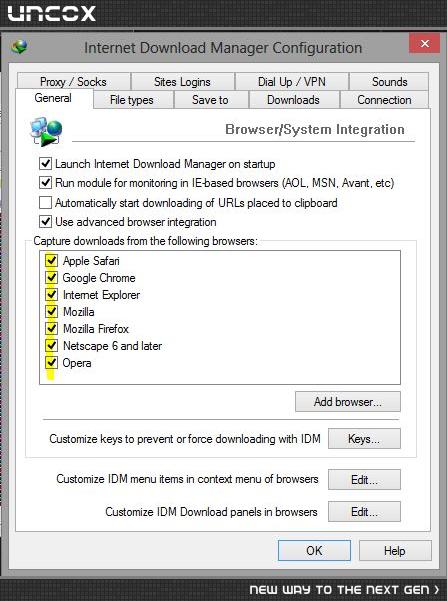
Task: Uncheck Apple Safari in browser list
Action: [51, 261]
